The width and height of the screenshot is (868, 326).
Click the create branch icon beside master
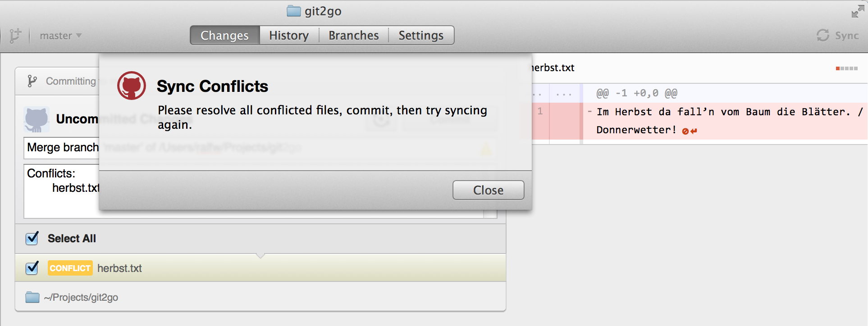click(15, 35)
